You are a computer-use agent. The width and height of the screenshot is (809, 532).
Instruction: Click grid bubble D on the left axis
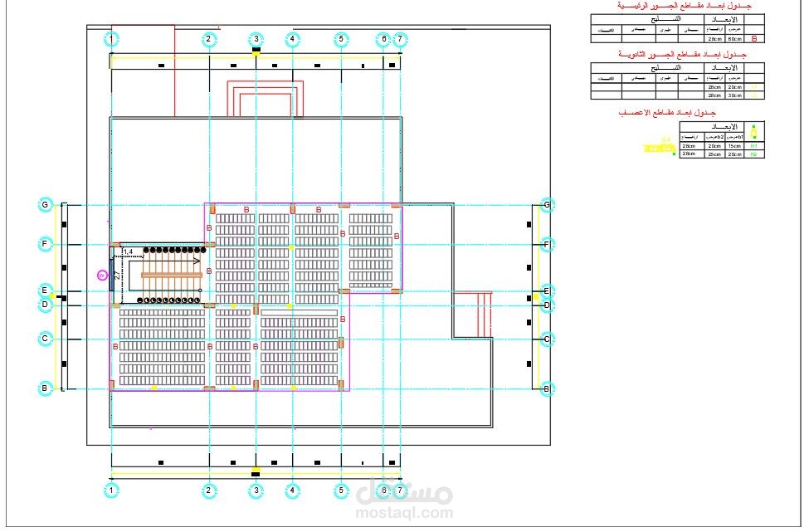click(46, 305)
